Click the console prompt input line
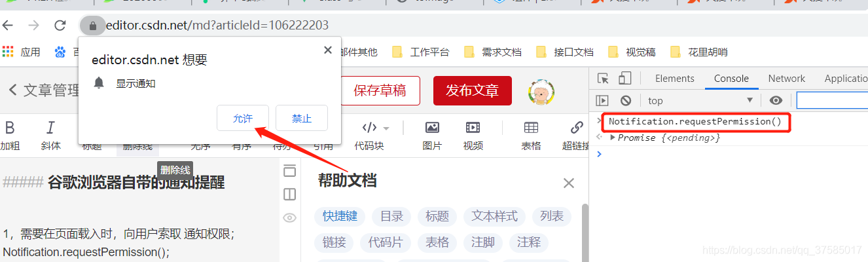Image resolution: width=868 pixels, height=262 pixels. pyautogui.click(x=733, y=154)
